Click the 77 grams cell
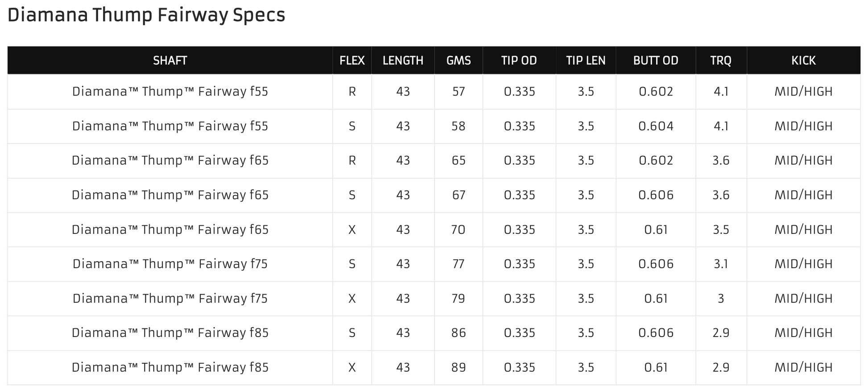Viewport: 868px width, 391px height. (459, 264)
